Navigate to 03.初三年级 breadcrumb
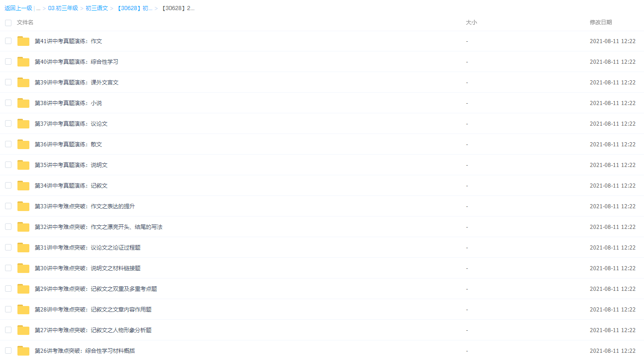This screenshot has height=356, width=644. coord(63,8)
